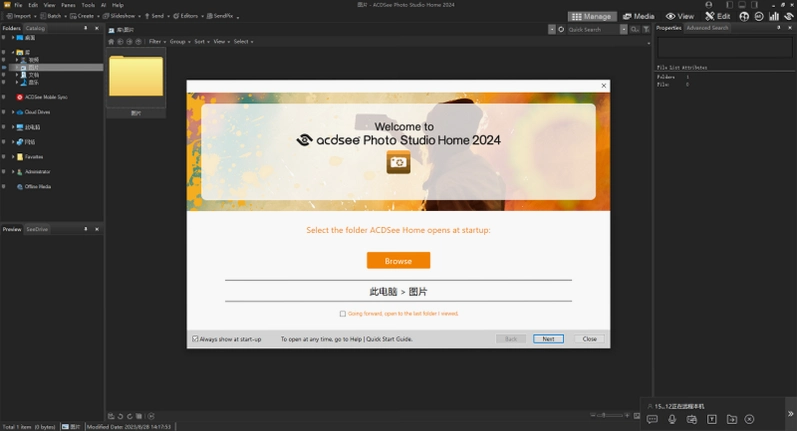Open the Select dropdown

pos(243,41)
